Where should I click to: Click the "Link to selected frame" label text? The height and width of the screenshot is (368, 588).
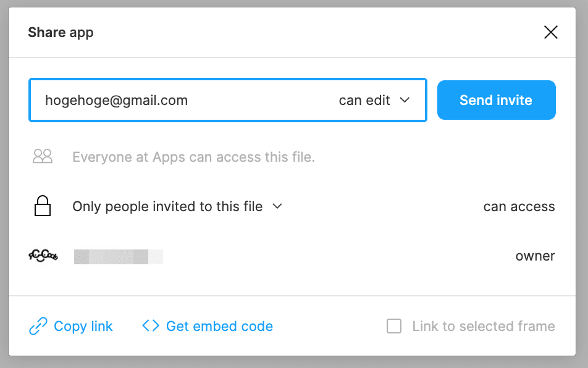(484, 326)
